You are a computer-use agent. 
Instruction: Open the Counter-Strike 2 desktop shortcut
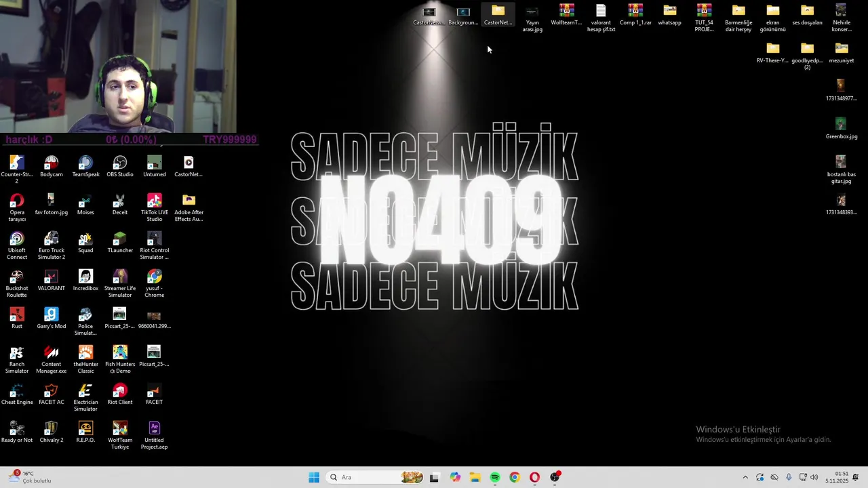pos(17,169)
